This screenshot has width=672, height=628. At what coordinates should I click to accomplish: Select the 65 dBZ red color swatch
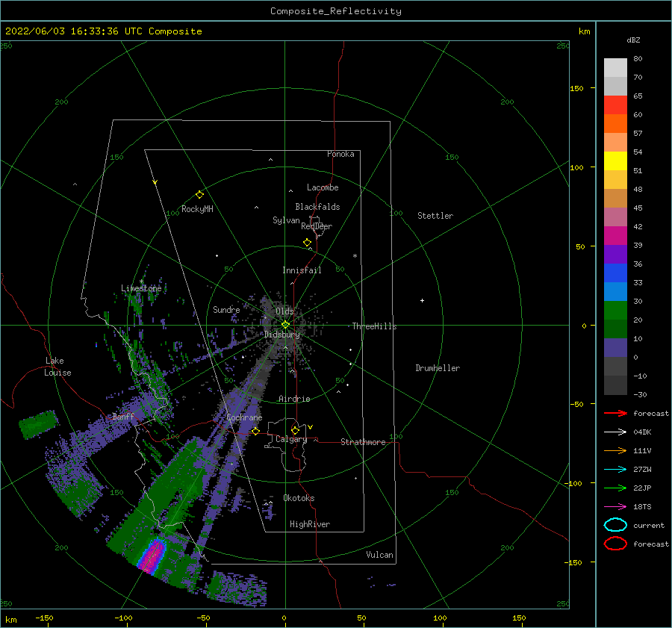click(x=615, y=105)
